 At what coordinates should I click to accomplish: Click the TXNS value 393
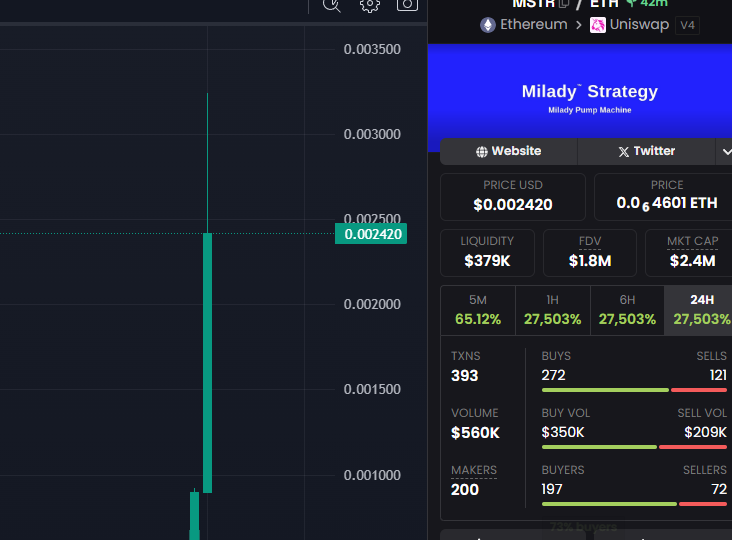[465, 376]
